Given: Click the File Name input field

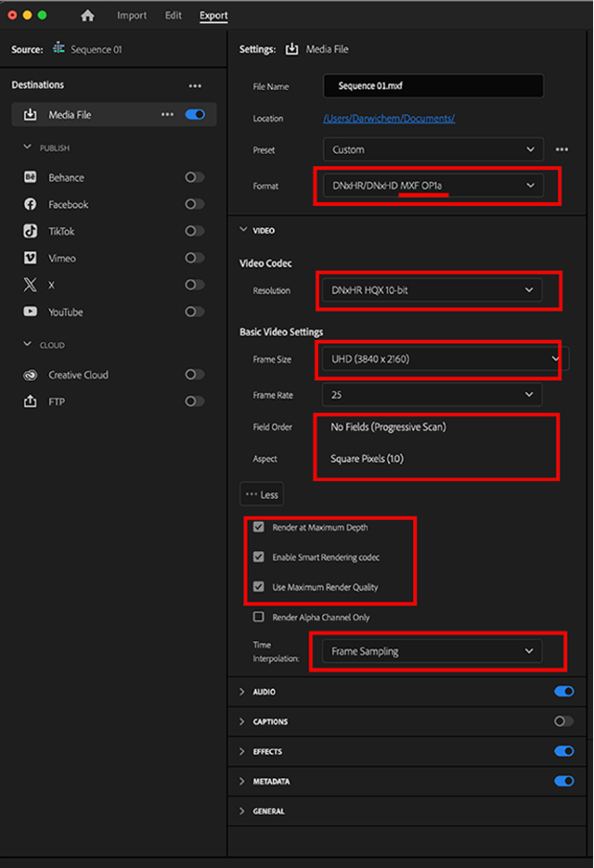Looking at the screenshot, I should (x=433, y=85).
